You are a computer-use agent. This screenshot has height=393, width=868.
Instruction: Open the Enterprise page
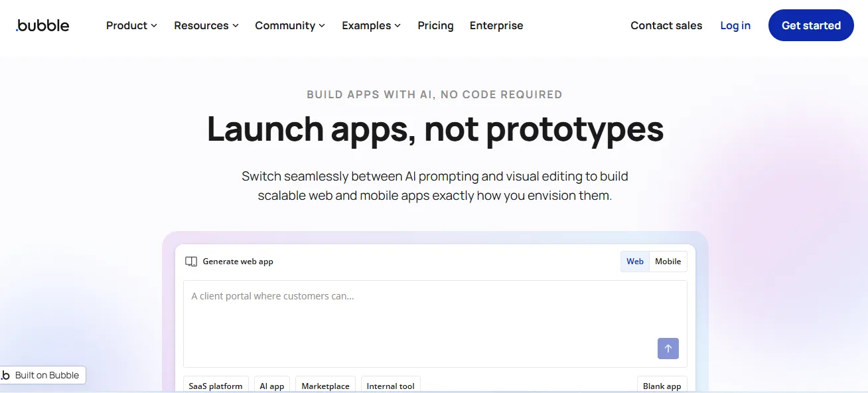point(496,25)
